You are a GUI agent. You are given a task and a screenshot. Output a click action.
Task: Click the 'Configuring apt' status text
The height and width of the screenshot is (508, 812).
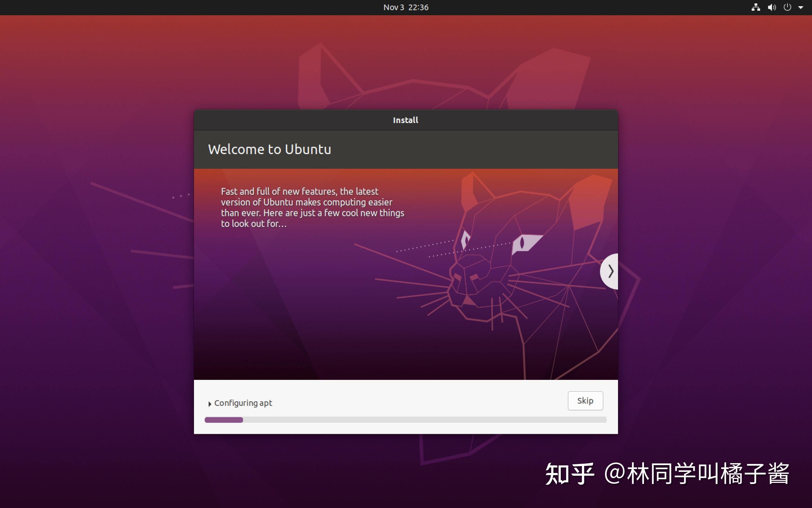[x=243, y=403]
